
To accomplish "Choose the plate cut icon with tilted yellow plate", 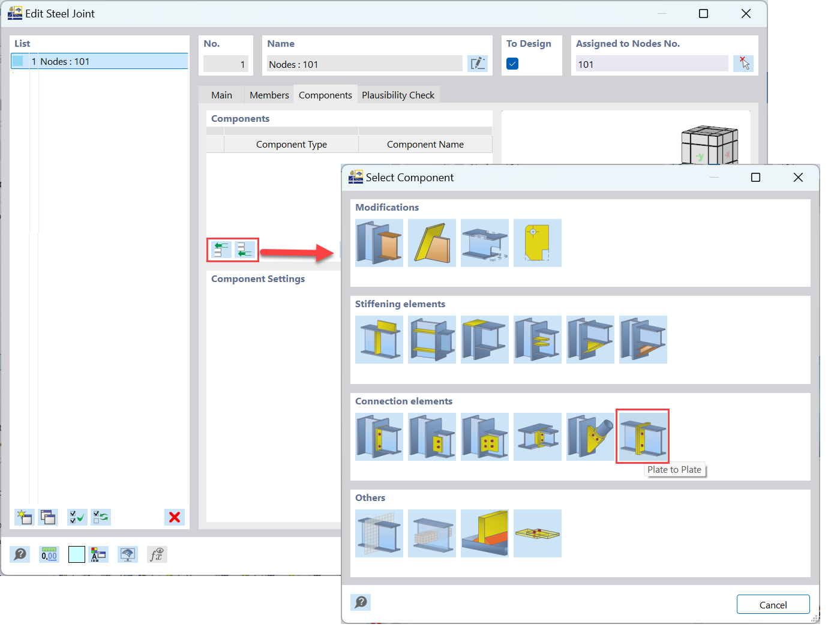I will tap(432, 243).
